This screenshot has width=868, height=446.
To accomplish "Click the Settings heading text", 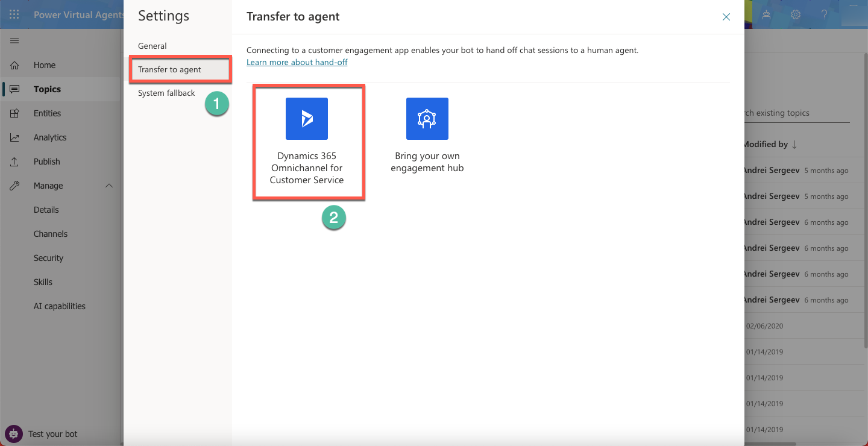I will pyautogui.click(x=163, y=16).
